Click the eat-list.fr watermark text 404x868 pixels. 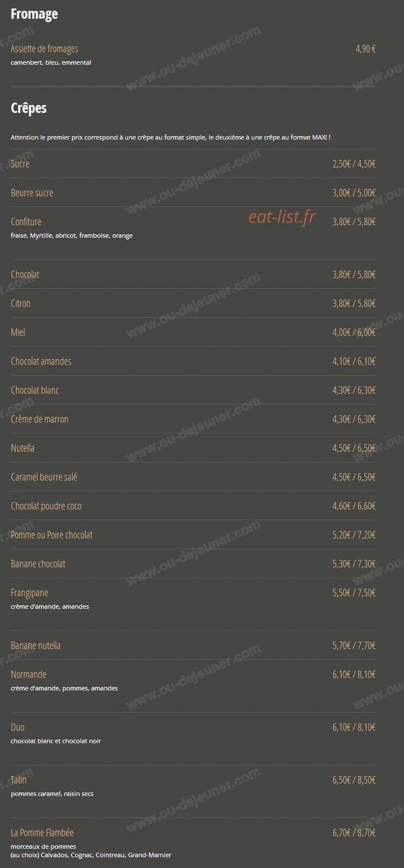(x=282, y=217)
